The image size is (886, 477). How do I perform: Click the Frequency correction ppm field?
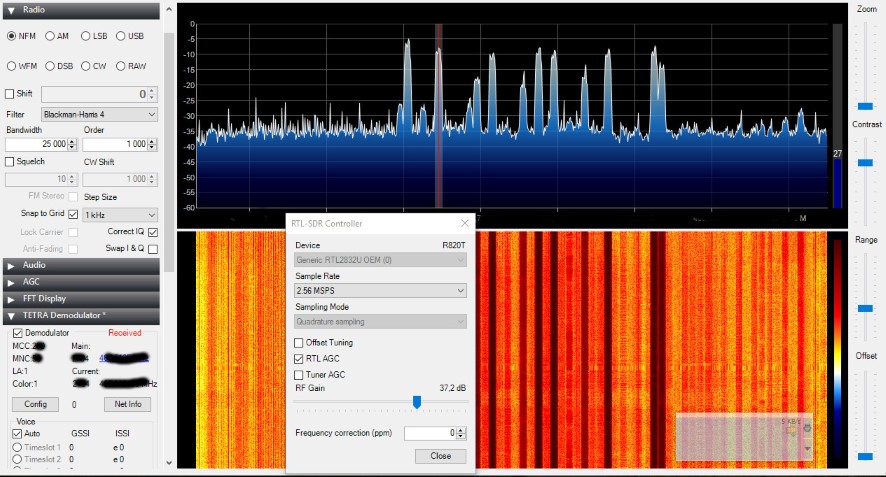428,433
